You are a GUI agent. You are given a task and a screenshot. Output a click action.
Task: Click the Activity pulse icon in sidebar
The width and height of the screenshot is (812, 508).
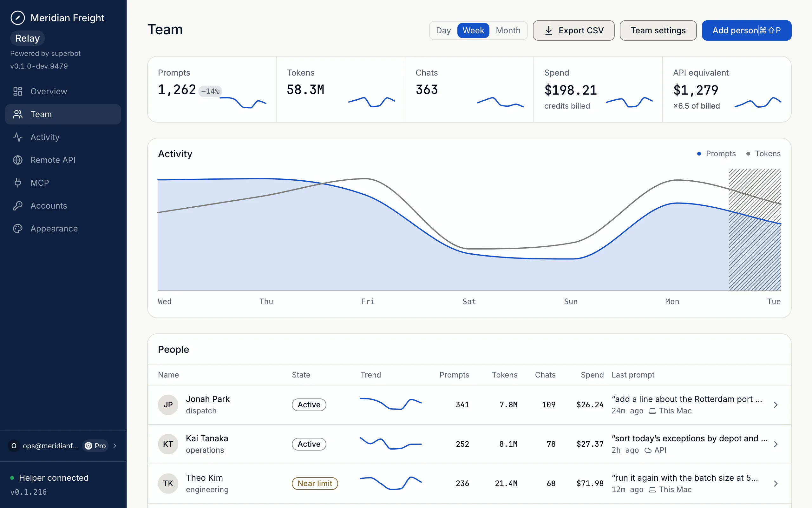[18, 137]
